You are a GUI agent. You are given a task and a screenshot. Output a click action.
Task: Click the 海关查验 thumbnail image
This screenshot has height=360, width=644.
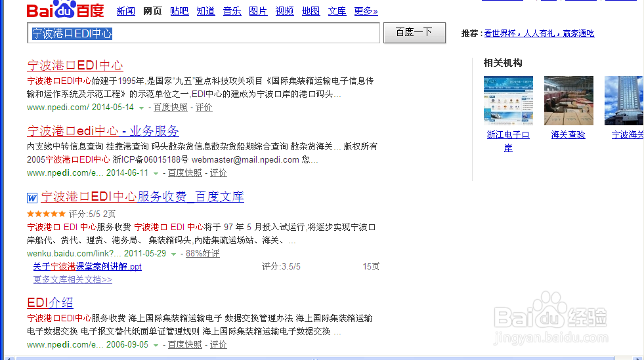pyautogui.click(x=569, y=100)
